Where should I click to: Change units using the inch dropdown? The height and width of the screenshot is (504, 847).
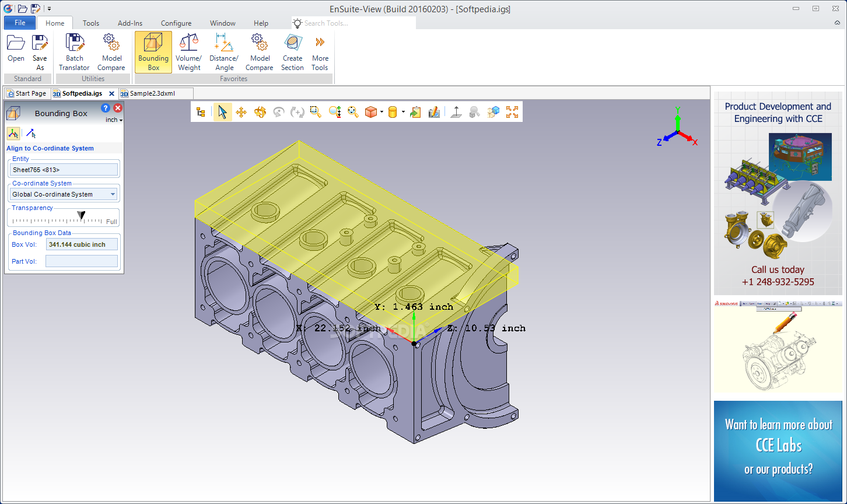point(114,120)
